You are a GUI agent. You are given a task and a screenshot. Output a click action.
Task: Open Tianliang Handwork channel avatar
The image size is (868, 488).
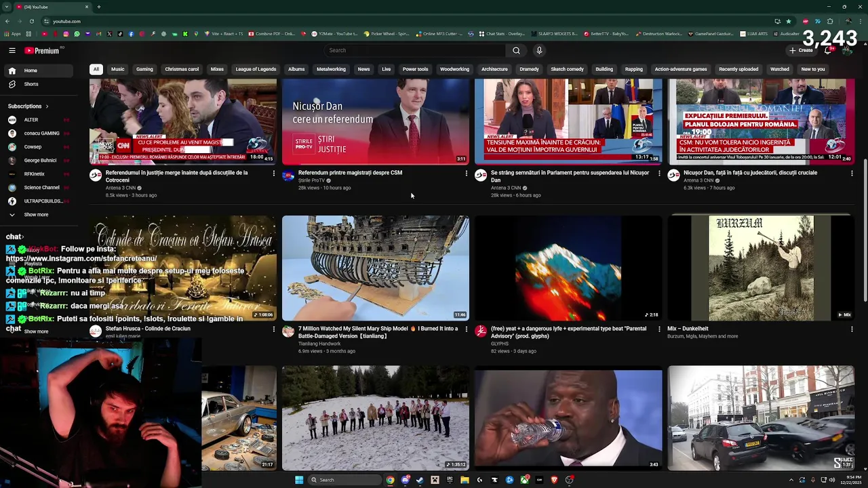pyautogui.click(x=288, y=331)
